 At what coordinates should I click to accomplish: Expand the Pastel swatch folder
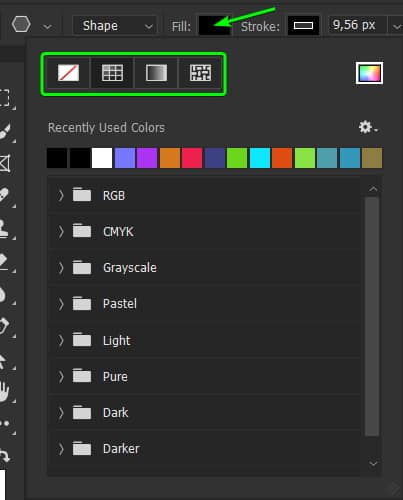pos(60,304)
